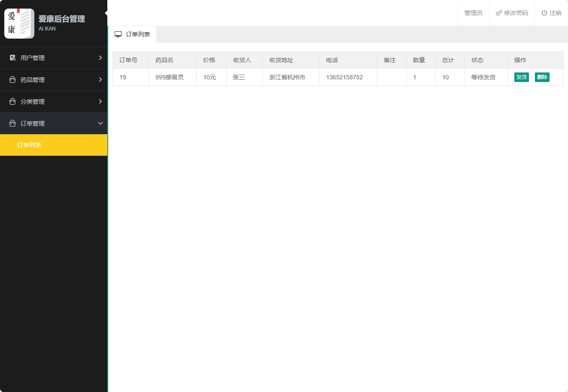
Task: Expand the 用户管理 menu chevron
Action: click(100, 57)
